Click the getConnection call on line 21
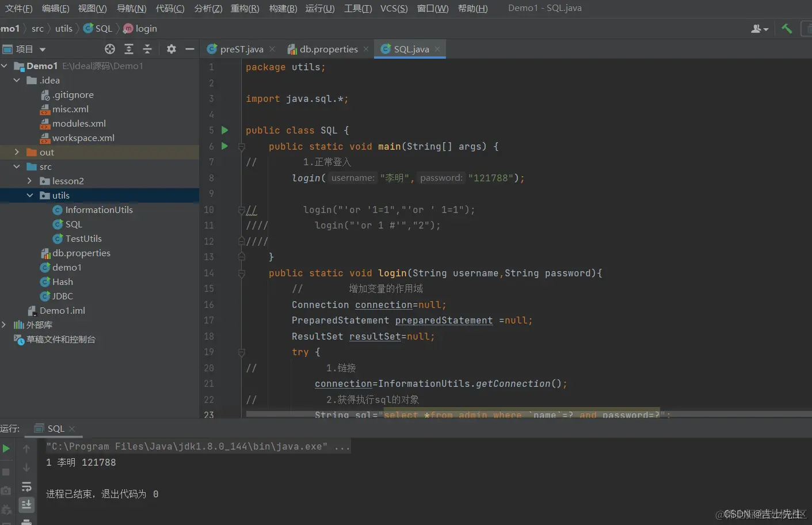 pyautogui.click(x=513, y=383)
